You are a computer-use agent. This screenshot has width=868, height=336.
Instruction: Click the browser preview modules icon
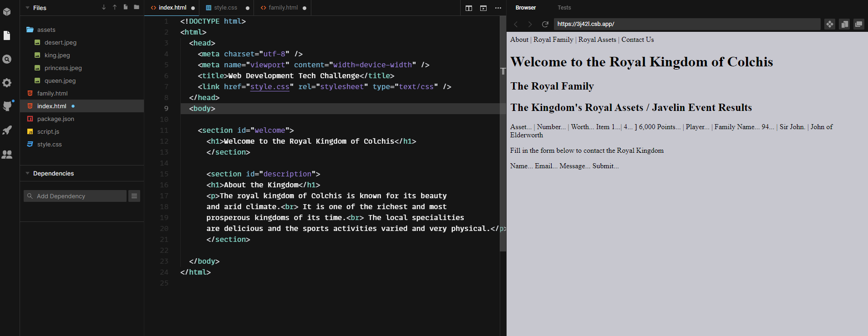coord(830,24)
